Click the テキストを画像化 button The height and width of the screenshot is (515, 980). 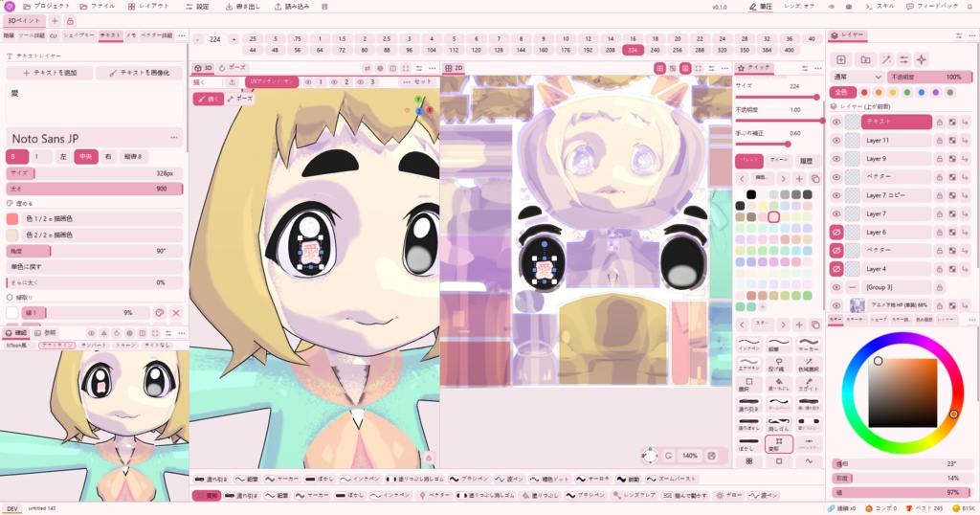(x=140, y=73)
